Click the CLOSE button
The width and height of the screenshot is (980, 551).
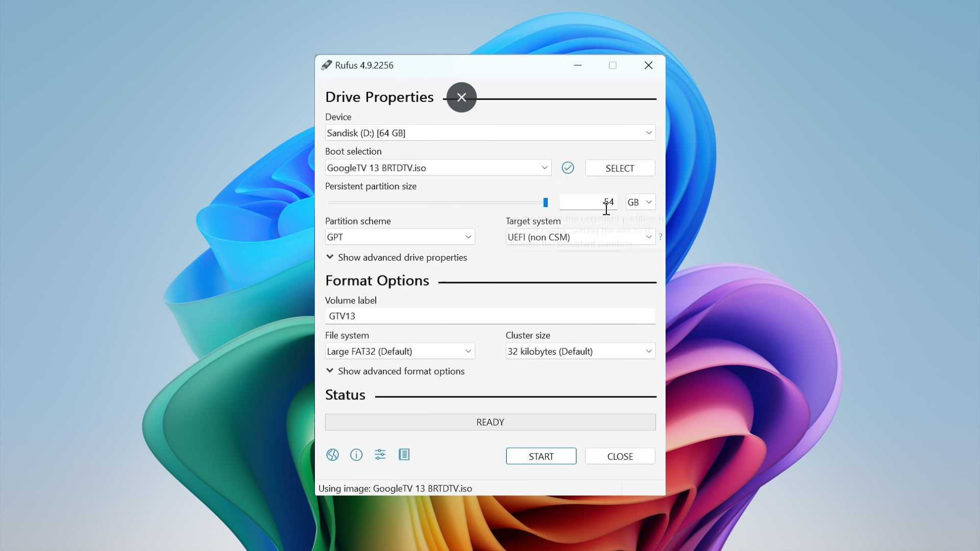tap(620, 456)
